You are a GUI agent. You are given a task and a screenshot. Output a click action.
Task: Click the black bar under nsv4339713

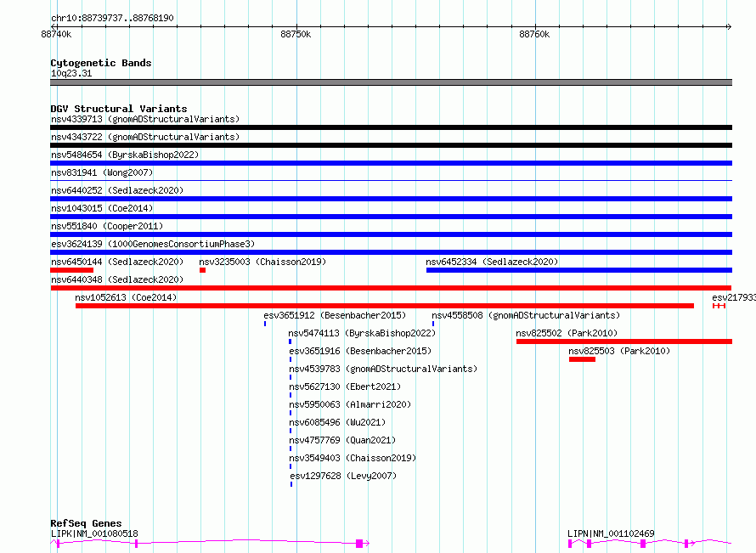[391, 127]
